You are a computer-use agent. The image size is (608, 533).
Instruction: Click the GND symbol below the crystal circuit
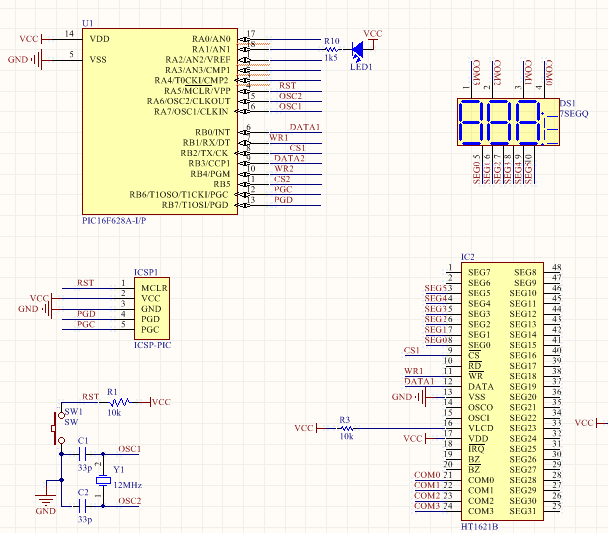(46, 500)
